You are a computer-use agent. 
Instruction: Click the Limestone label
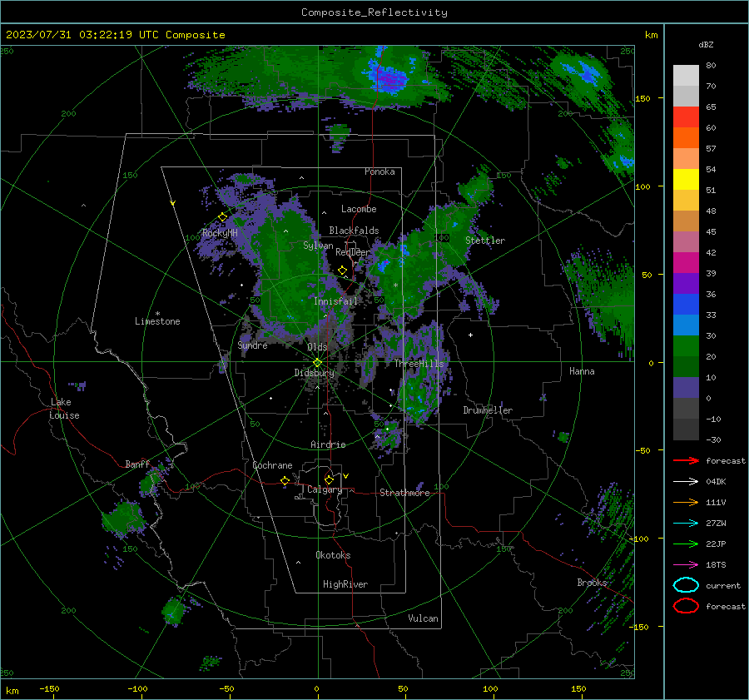coord(157,321)
